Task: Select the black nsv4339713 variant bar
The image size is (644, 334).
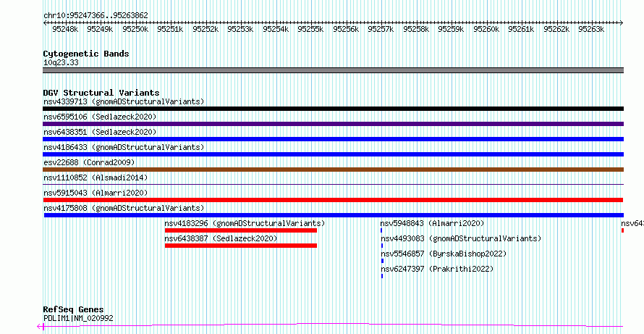Action: click(x=333, y=109)
